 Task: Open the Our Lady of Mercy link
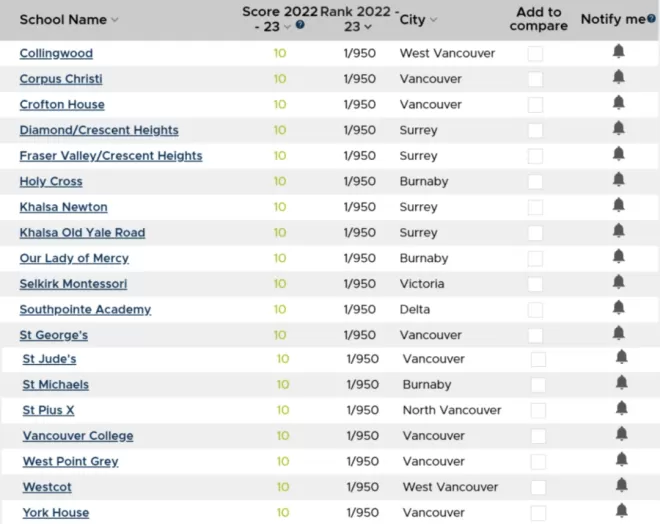(x=74, y=258)
